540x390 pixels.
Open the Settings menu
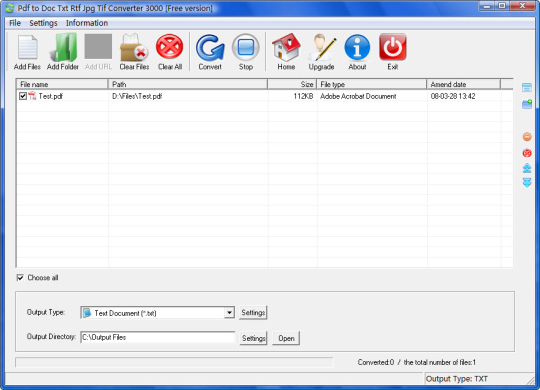click(x=43, y=23)
